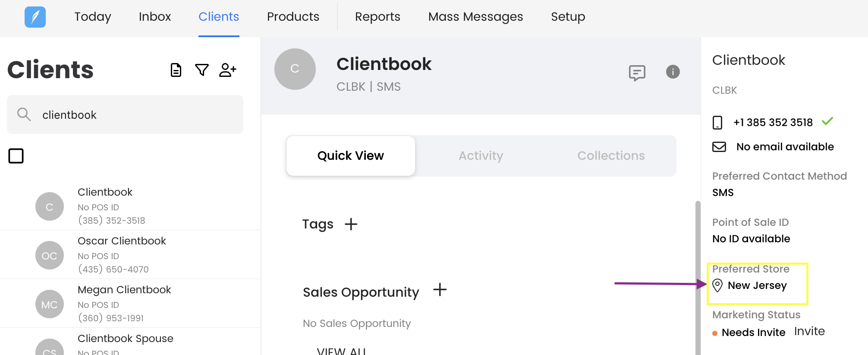Open the document export icon
868x355 pixels.
click(x=176, y=70)
